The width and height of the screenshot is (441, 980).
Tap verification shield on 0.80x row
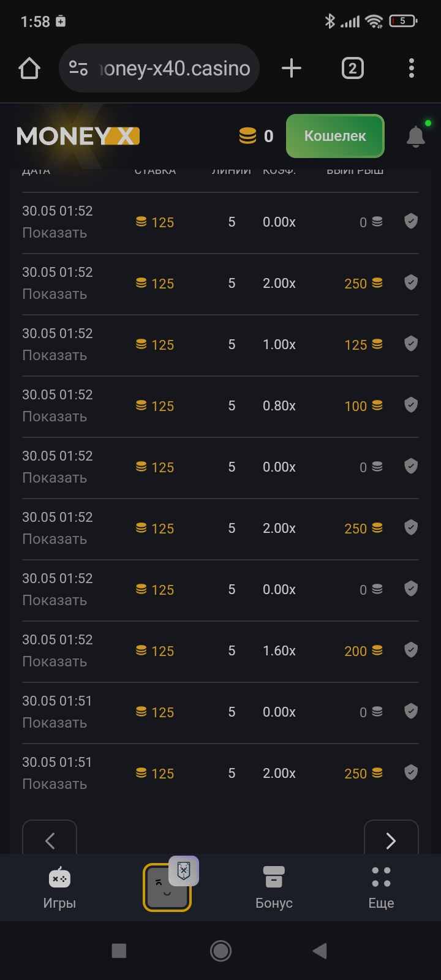(411, 405)
